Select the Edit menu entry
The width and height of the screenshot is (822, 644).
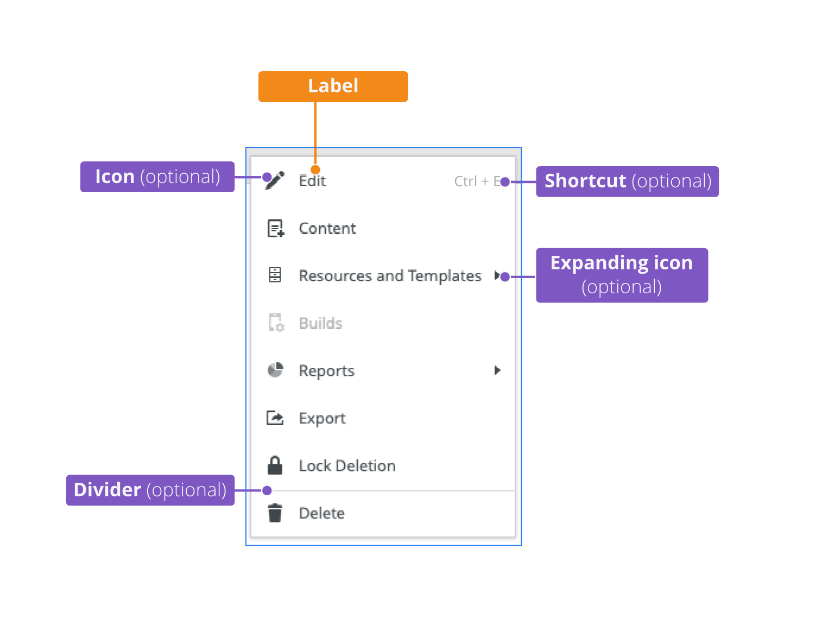click(x=383, y=181)
